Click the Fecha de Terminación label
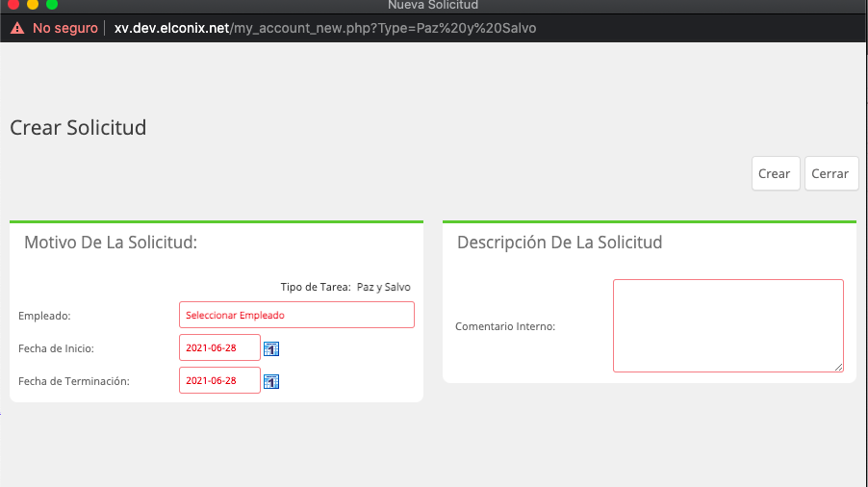 [74, 381]
